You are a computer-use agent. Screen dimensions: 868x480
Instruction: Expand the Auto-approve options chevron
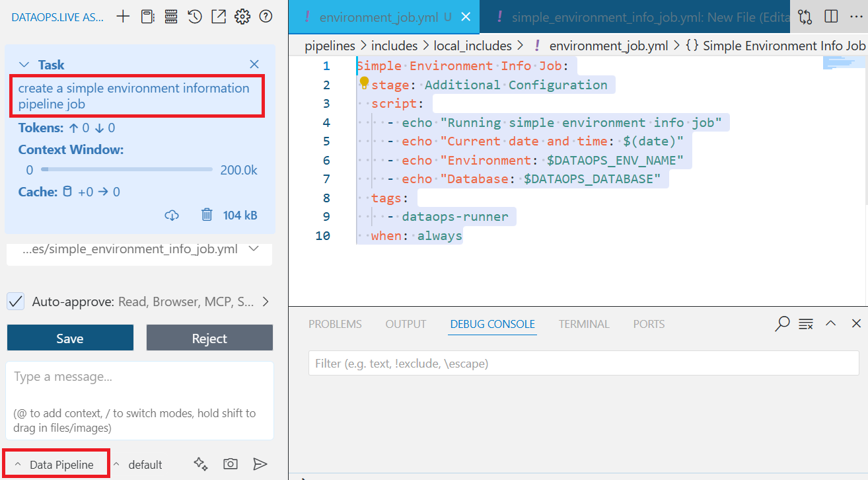point(266,301)
